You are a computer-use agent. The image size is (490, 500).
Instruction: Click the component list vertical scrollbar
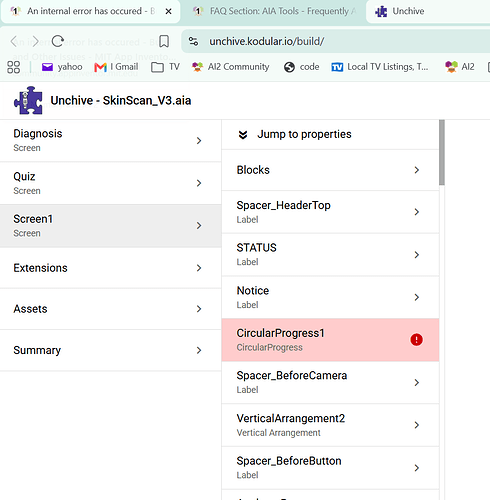(442, 152)
